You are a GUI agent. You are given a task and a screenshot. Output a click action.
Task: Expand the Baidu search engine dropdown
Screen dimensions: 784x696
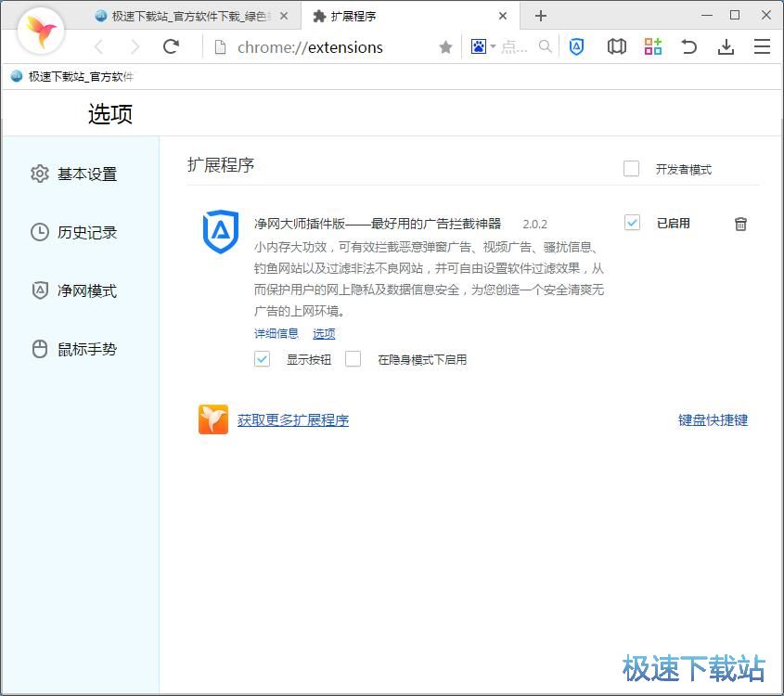[482, 47]
